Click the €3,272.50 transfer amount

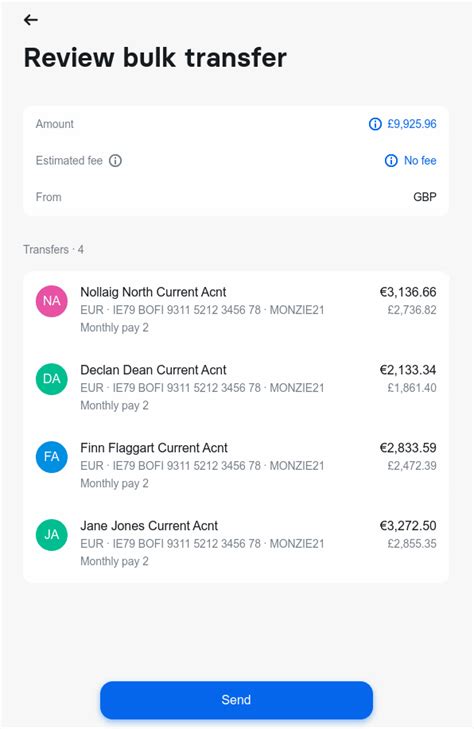coord(408,526)
